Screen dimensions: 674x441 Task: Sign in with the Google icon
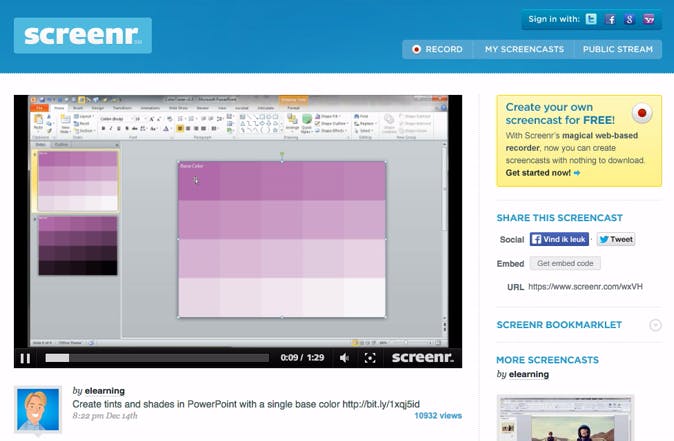point(629,19)
